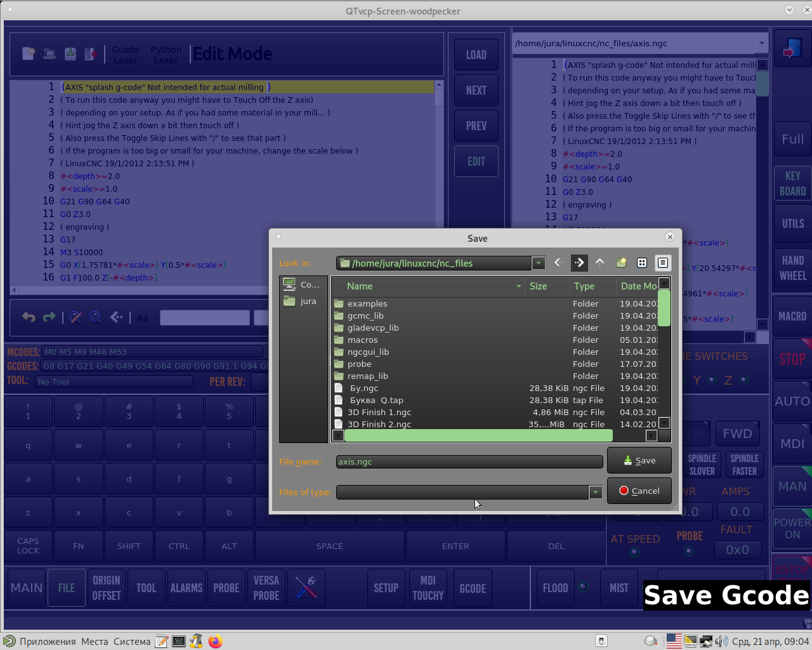Click the US flag keyboard layout indicator
Screen dimensions: 812x650
pos(674,641)
